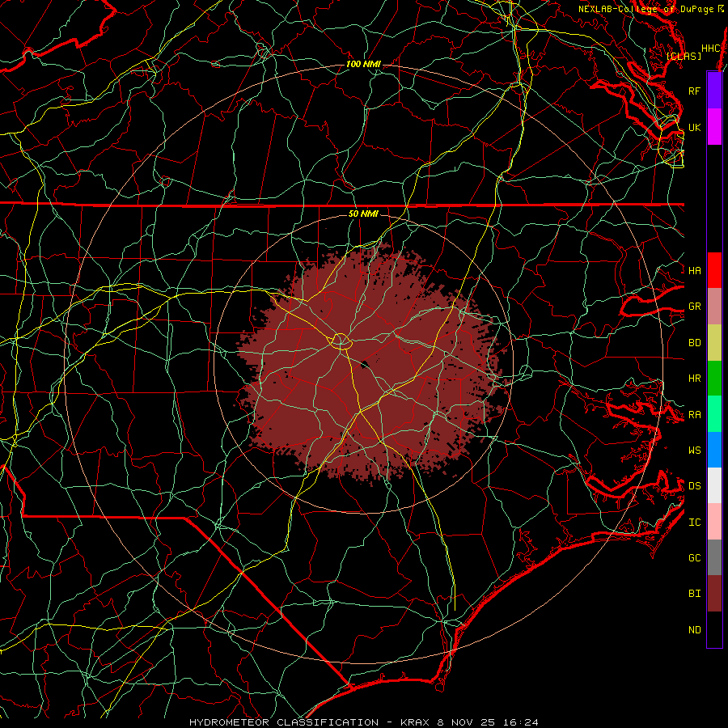The image size is (728, 728).
Task: Click the small black hole inside the radar echo
Action: coord(364,365)
